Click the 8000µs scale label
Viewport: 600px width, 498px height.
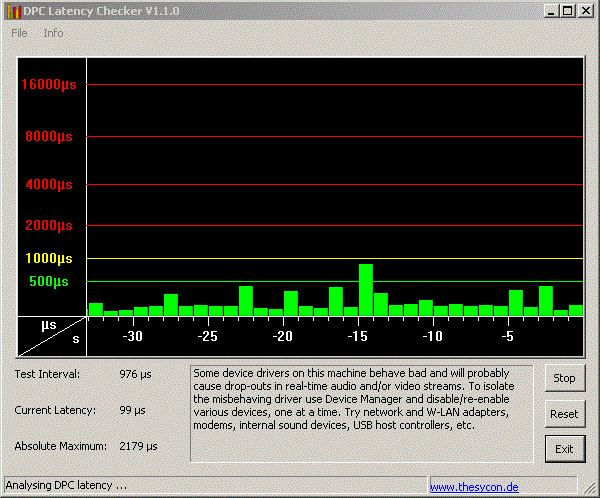pyautogui.click(x=49, y=136)
